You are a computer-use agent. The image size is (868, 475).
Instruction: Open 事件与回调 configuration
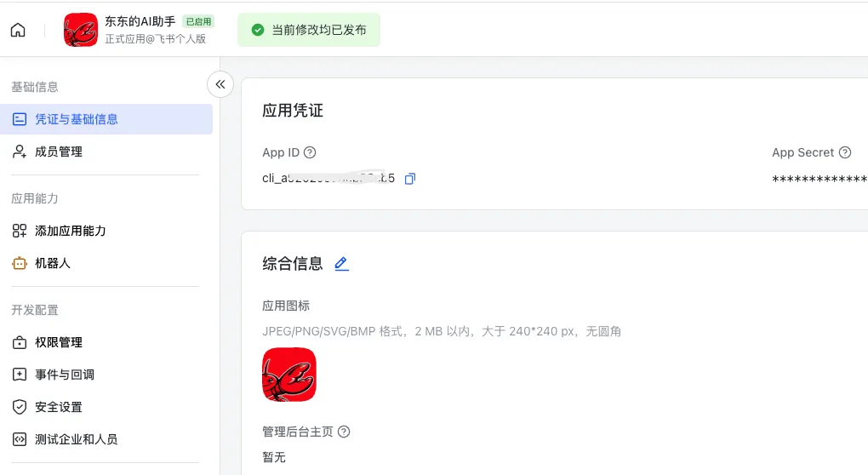pyautogui.click(x=106, y=375)
